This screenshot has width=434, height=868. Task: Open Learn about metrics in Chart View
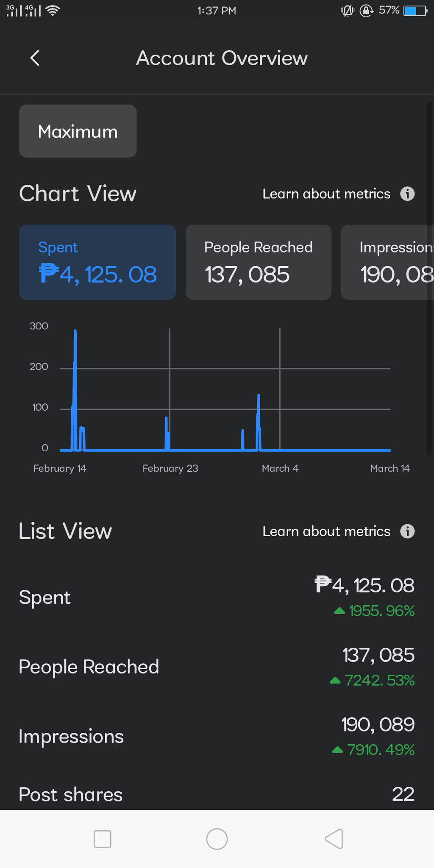[326, 194]
